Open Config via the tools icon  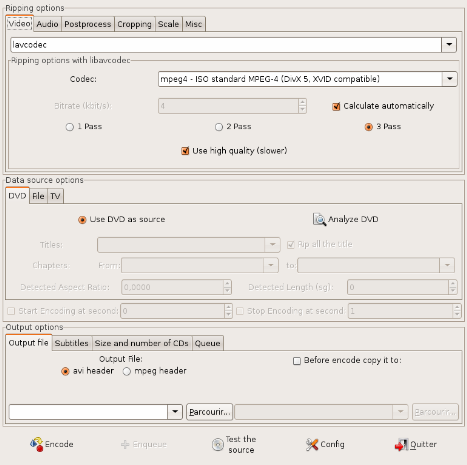(312, 444)
